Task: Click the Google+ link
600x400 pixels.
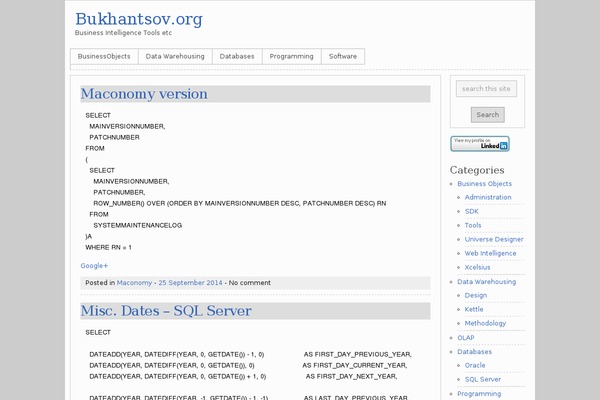Action: click(94, 266)
